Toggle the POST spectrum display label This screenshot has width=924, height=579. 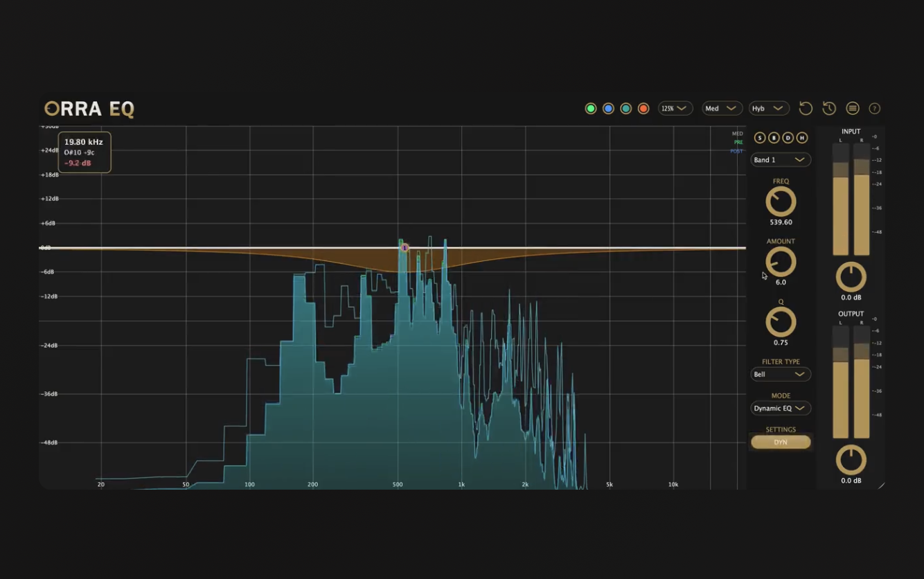pos(736,151)
